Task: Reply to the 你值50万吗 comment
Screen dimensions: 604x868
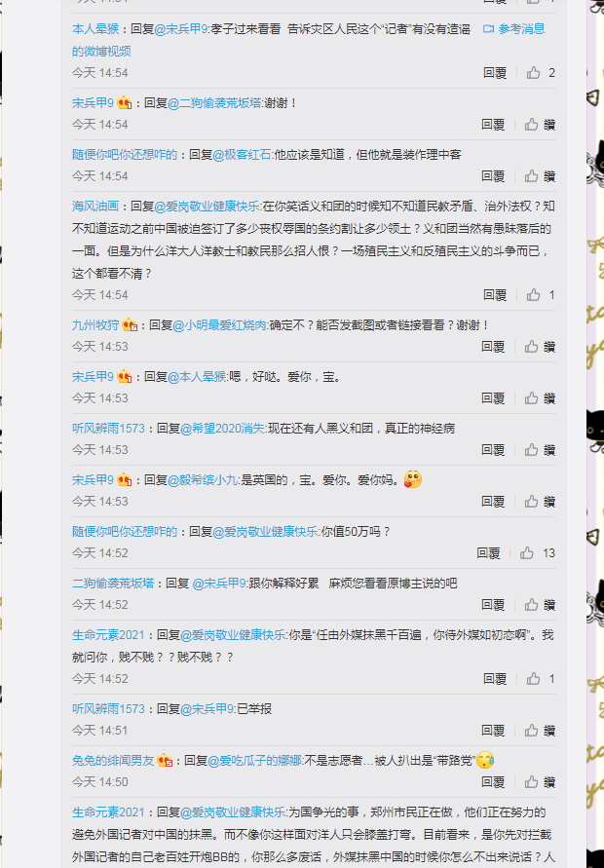Action: pyautogui.click(x=488, y=553)
